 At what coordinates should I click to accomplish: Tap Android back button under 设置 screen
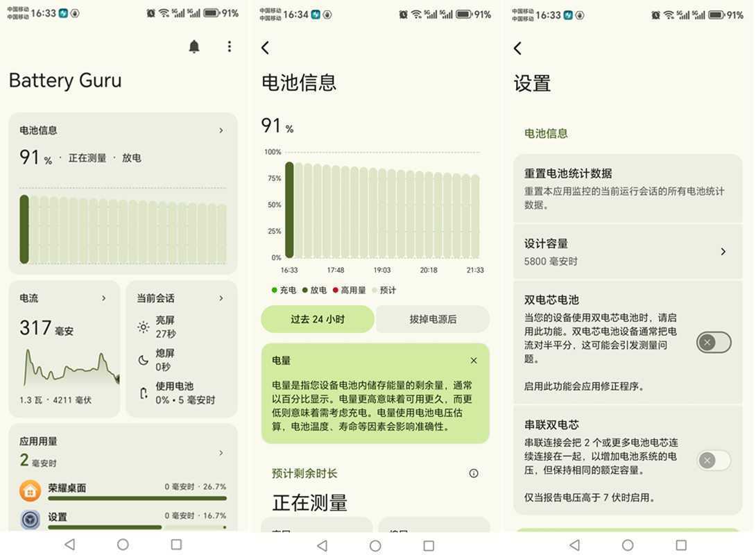click(x=575, y=545)
